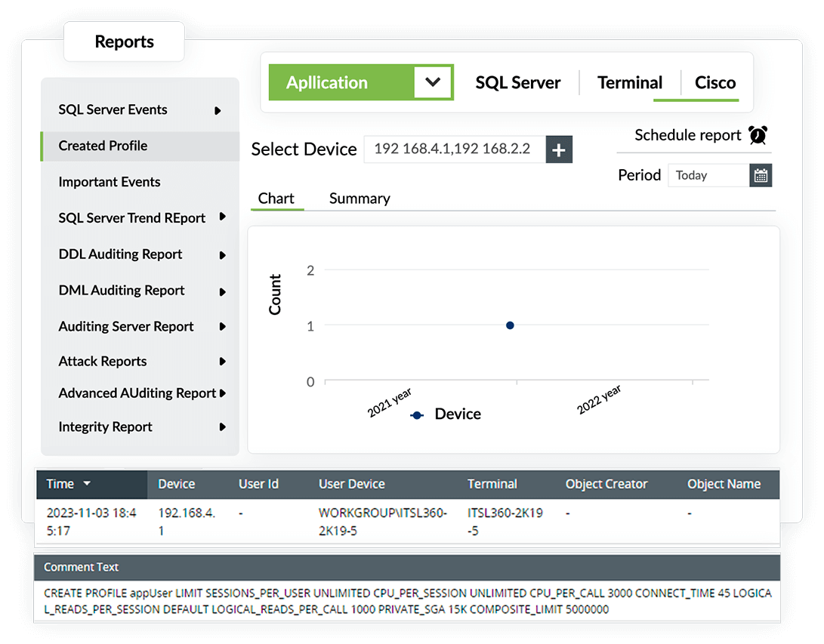Image resolution: width=824 pixels, height=644 pixels.
Task: Click the Schedule report link
Action: point(687,135)
